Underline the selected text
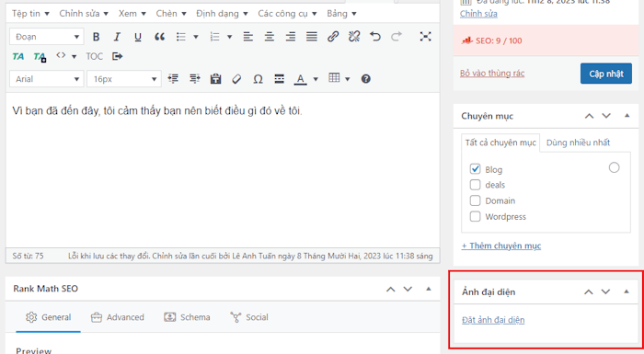The height and width of the screenshot is (354, 644). (x=138, y=37)
